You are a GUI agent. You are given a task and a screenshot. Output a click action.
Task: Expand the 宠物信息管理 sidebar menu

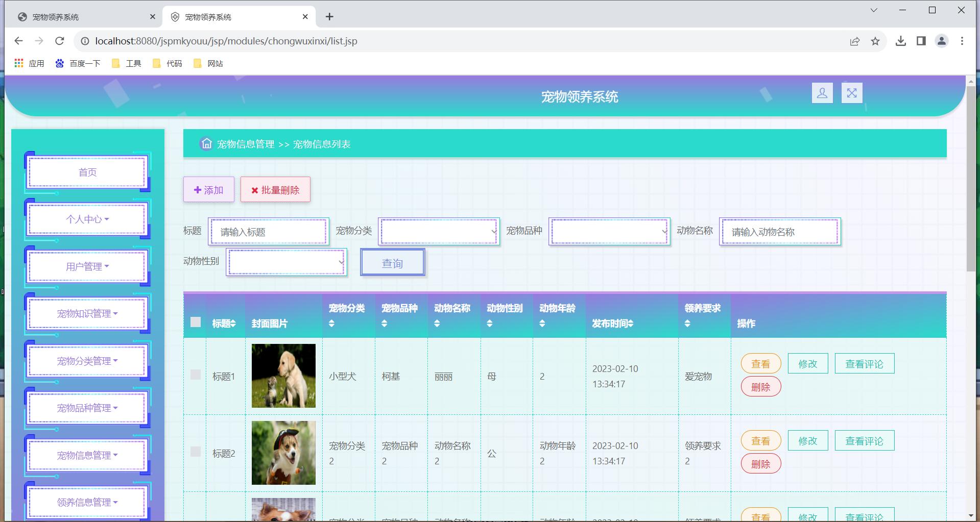(x=87, y=455)
